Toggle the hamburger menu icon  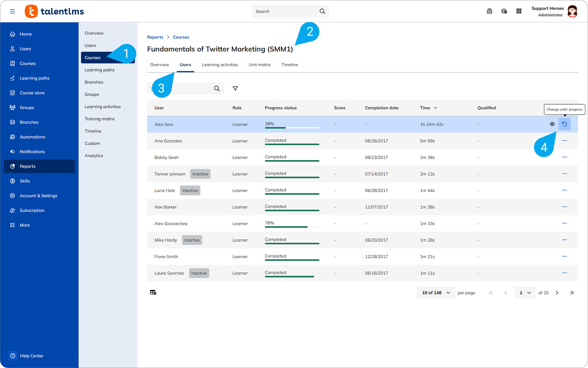tap(12, 11)
